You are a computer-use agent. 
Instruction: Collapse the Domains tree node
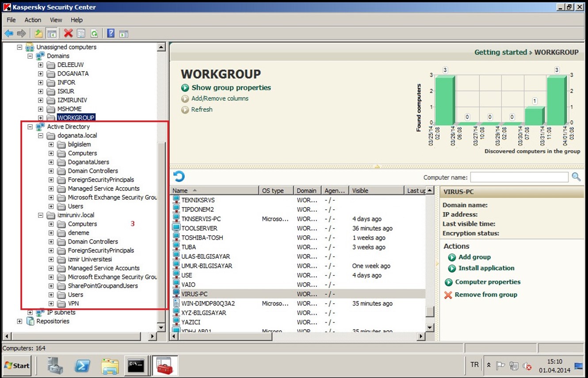point(30,56)
